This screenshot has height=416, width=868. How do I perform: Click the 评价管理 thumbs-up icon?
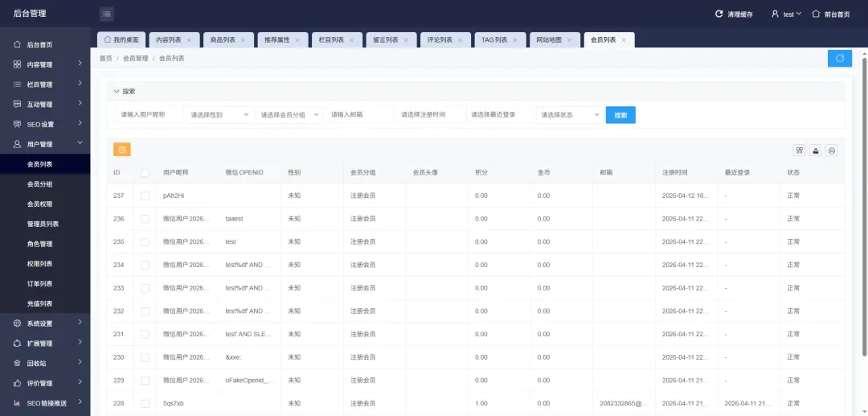click(17, 383)
